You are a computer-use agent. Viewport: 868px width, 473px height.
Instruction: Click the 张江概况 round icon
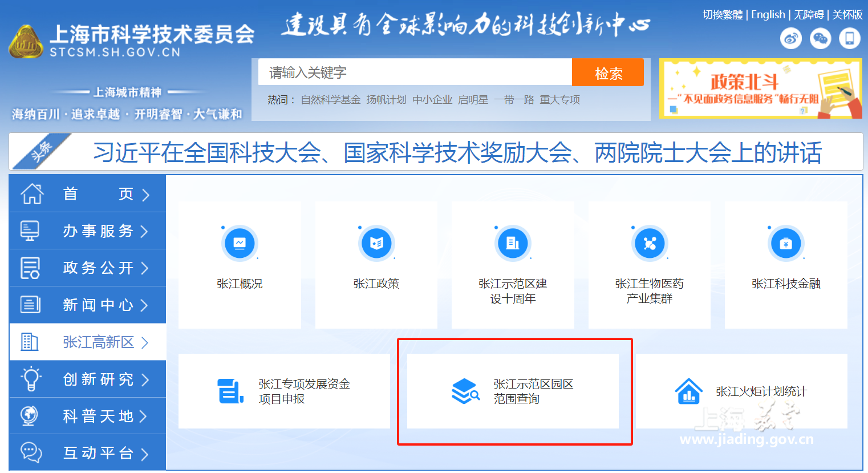tap(240, 244)
